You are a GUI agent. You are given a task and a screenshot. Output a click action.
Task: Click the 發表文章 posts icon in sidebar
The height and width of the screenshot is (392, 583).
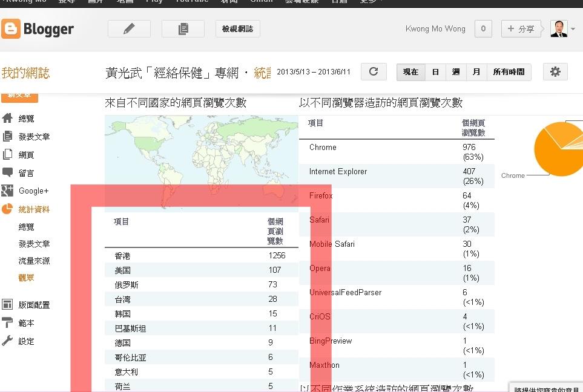click(x=7, y=136)
